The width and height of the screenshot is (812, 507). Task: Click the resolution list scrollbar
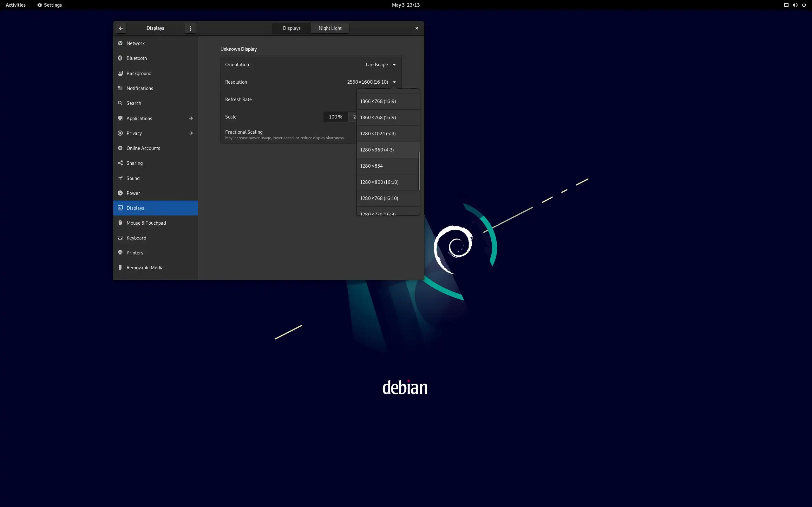[419, 171]
